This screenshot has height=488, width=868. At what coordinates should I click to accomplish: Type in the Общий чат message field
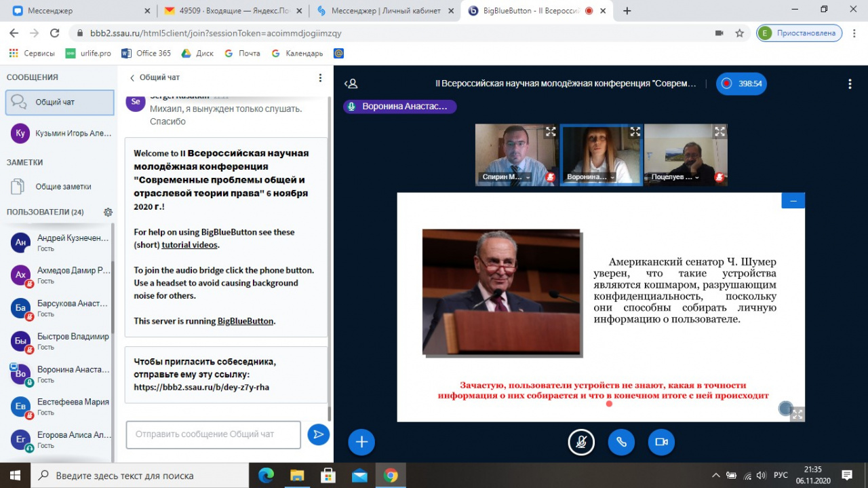pyautogui.click(x=213, y=434)
